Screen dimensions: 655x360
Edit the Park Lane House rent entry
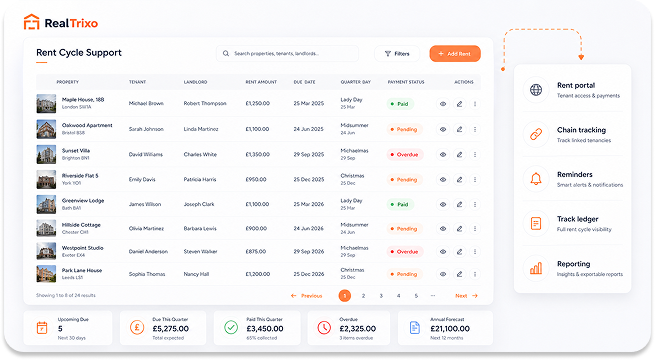point(460,274)
